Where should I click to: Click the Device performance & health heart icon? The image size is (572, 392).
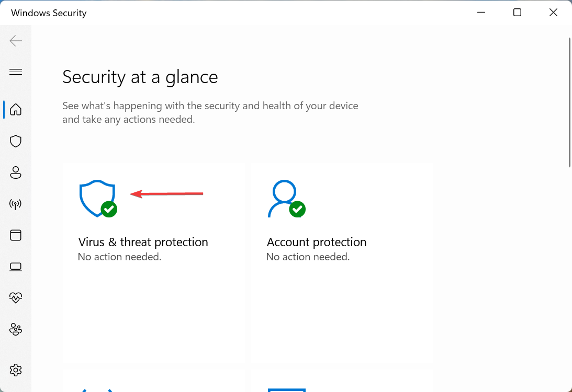(16, 298)
